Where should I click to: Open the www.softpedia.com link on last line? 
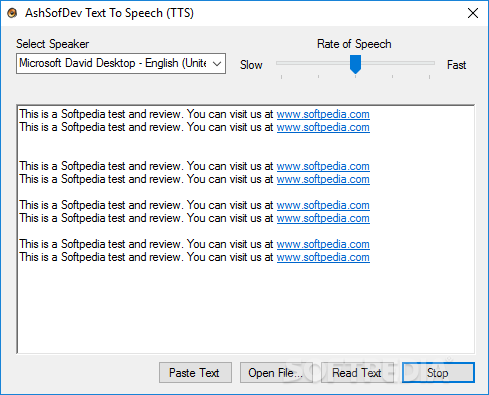coord(323,257)
